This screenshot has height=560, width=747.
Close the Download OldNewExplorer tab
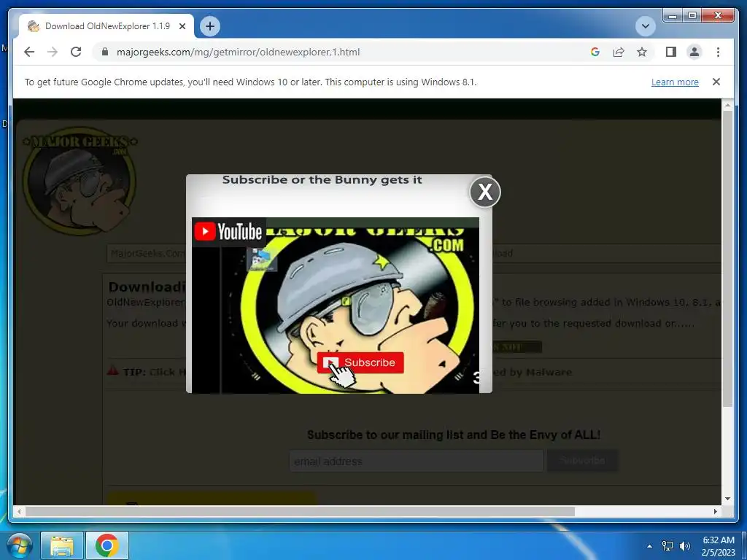point(182,26)
